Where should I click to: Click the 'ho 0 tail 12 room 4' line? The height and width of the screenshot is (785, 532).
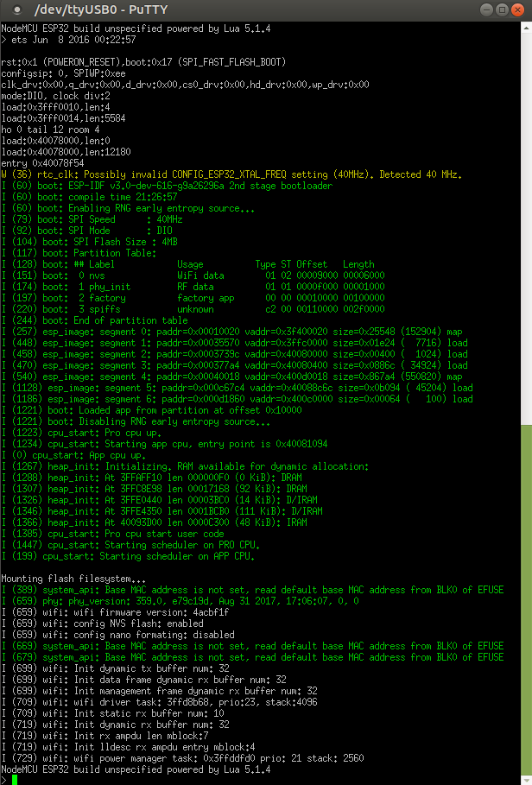[51, 130]
